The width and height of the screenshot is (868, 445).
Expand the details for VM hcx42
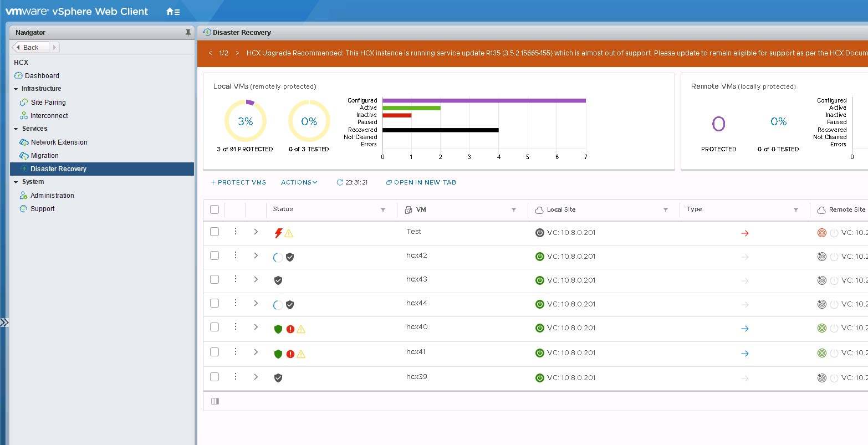[x=256, y=255]
